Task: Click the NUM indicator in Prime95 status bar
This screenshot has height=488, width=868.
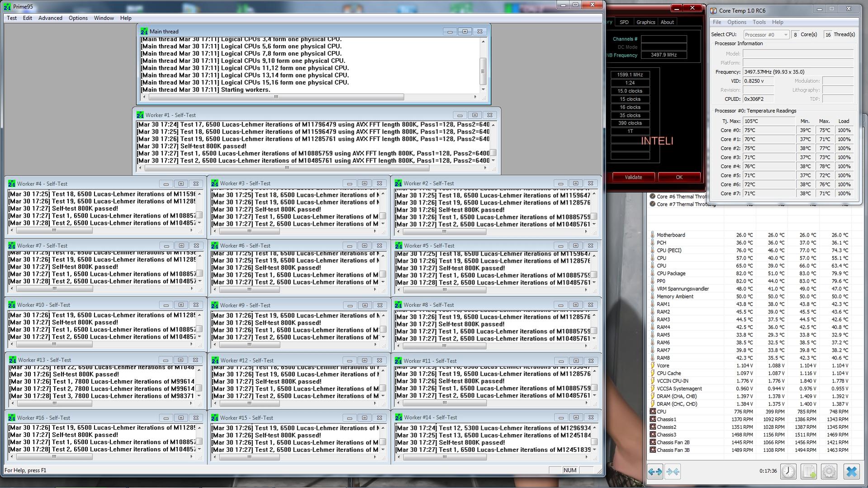Action: click(x=570, y=470)
